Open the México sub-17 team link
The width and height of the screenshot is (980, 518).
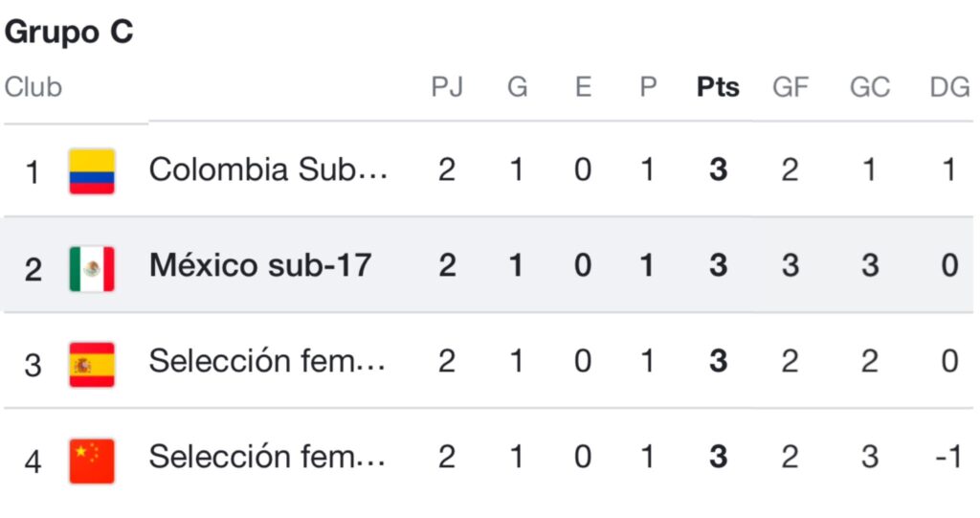pyautogui.click(x=259, y=265)
